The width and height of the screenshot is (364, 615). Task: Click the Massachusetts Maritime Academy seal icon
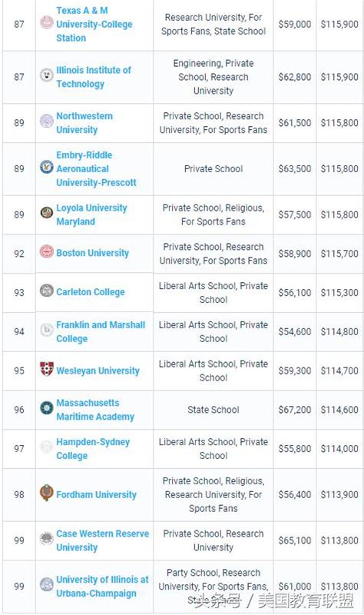click(47, 408)
